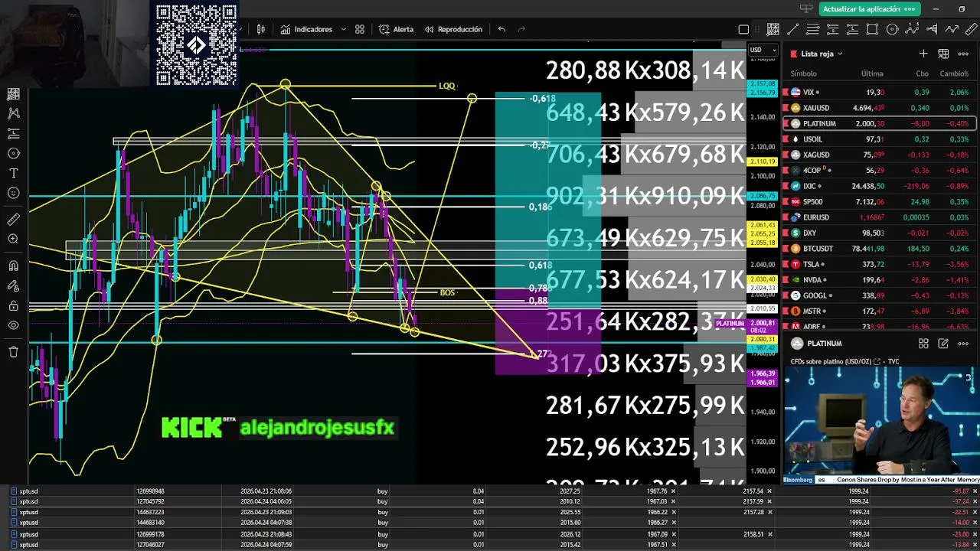Select the trend line in favorites toolbar

coord(793,30)
